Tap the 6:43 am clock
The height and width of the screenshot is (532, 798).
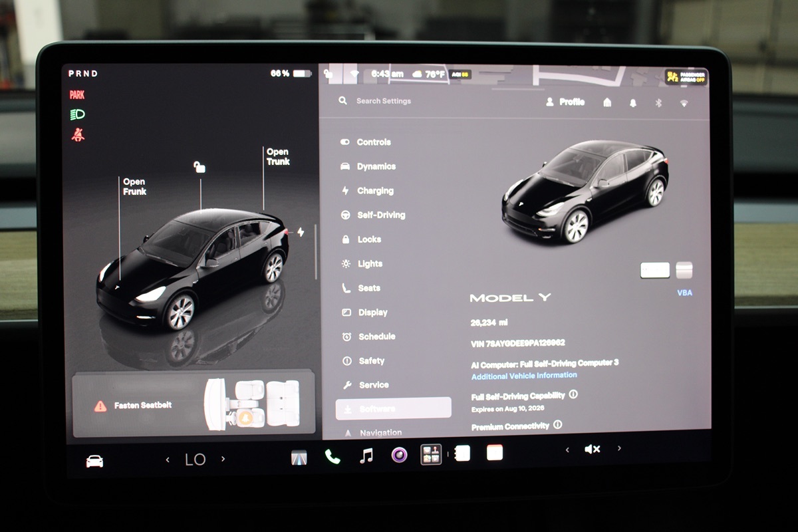387,74
